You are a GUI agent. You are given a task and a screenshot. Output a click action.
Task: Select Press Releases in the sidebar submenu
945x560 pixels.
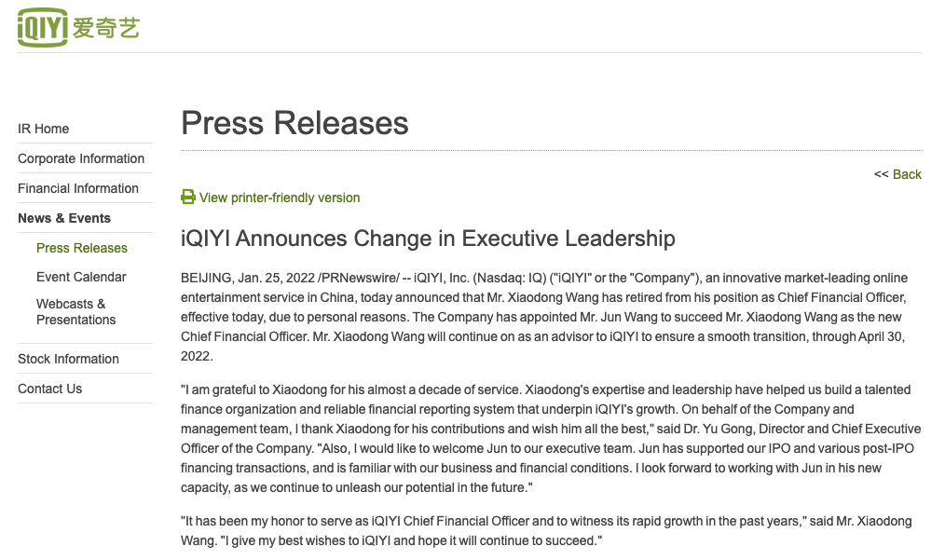pos(82,248)
